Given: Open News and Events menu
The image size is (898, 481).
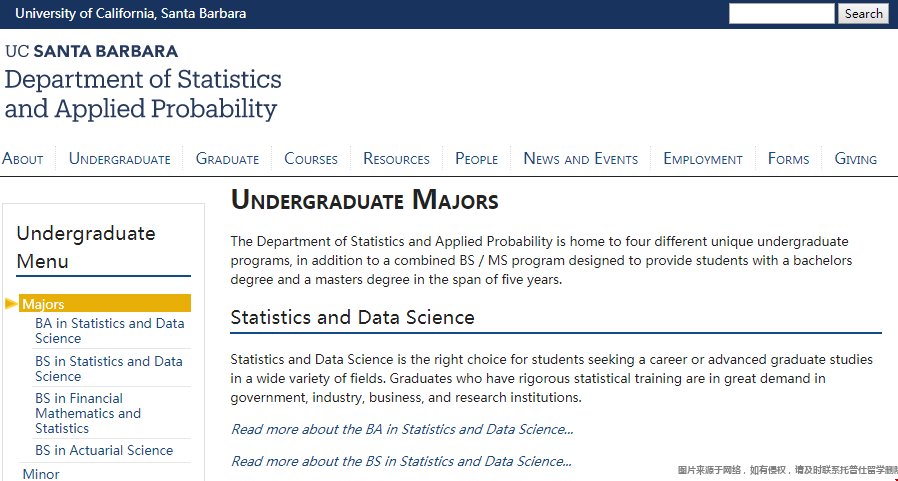Looking at the screenshot, I should [x=581, y=159].
